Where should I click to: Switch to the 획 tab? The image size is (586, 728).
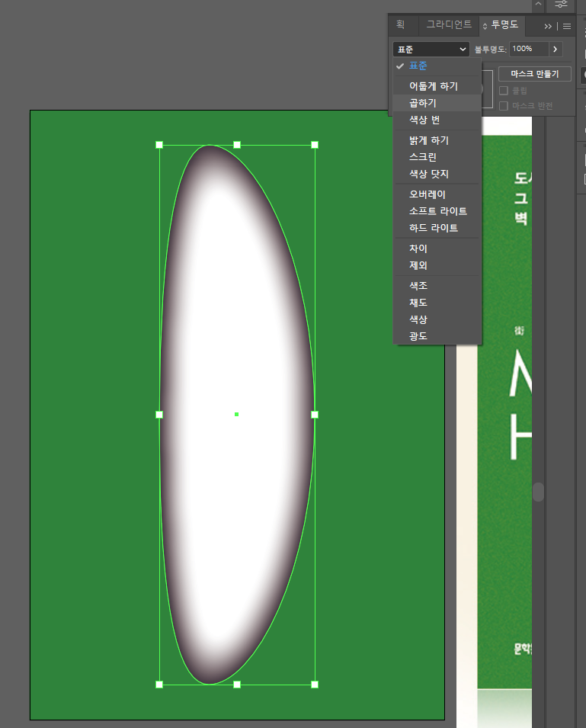click(x=401, y=24)
